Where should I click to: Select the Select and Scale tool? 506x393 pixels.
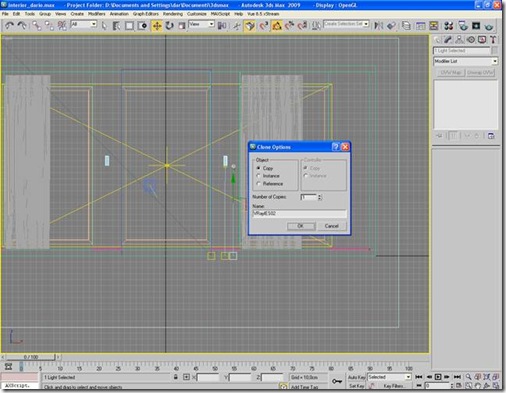click(182, 26)
